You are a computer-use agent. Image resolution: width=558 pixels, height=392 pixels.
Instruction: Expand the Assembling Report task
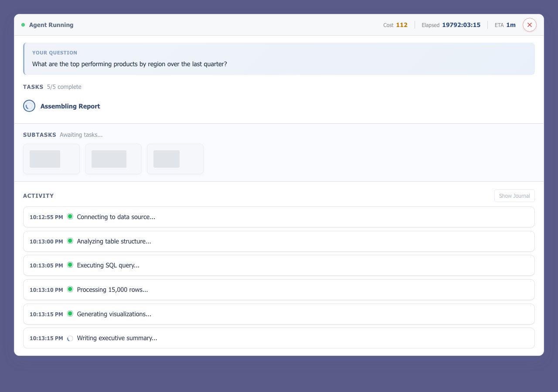point(70,106)
